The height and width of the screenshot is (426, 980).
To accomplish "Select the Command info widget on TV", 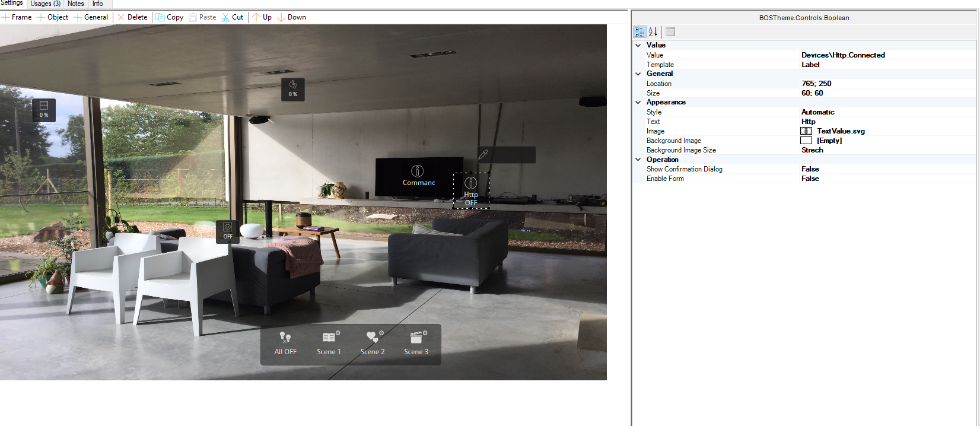I will click(418, 175).
